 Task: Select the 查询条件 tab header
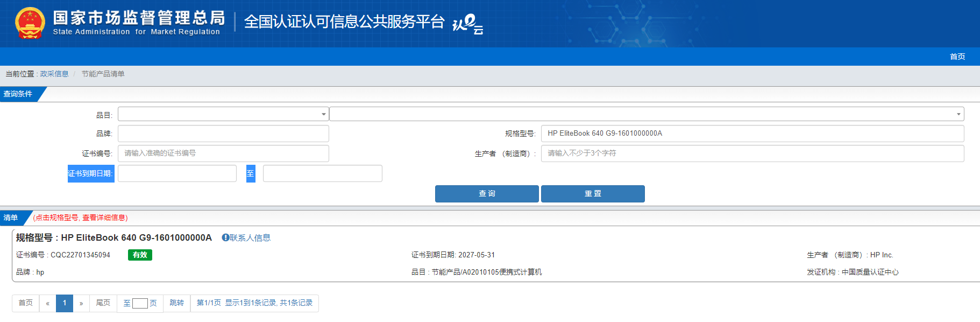tap(19, 94)
